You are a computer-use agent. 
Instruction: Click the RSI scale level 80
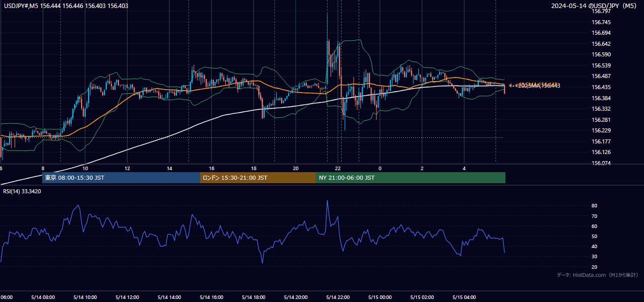(x=594, y=206)
